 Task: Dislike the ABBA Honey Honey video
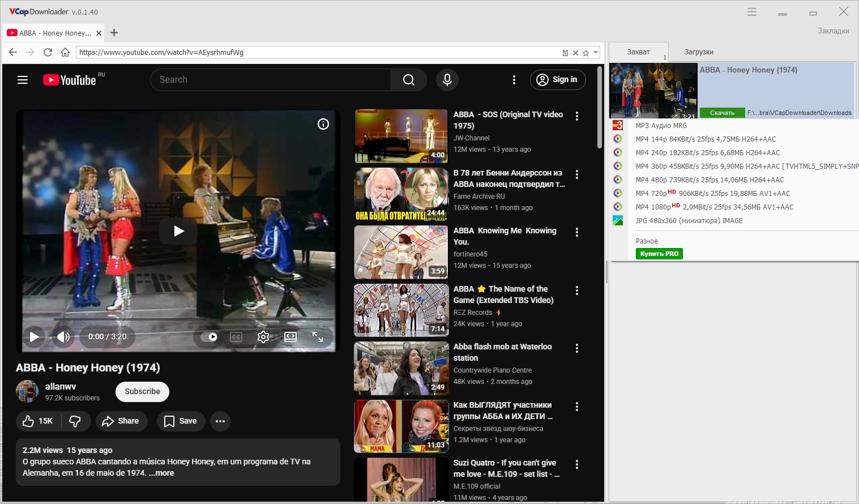point(75,421)
